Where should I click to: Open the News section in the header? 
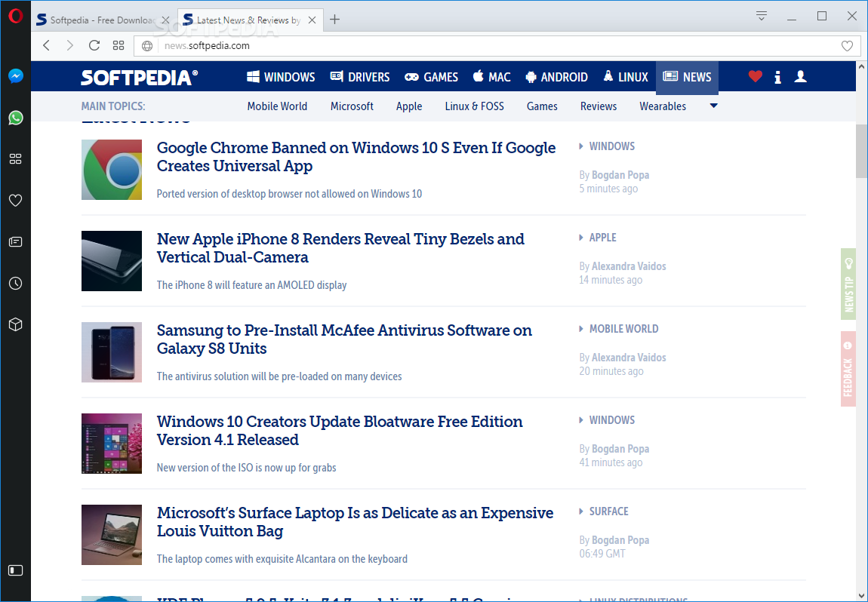click(687, 77)
